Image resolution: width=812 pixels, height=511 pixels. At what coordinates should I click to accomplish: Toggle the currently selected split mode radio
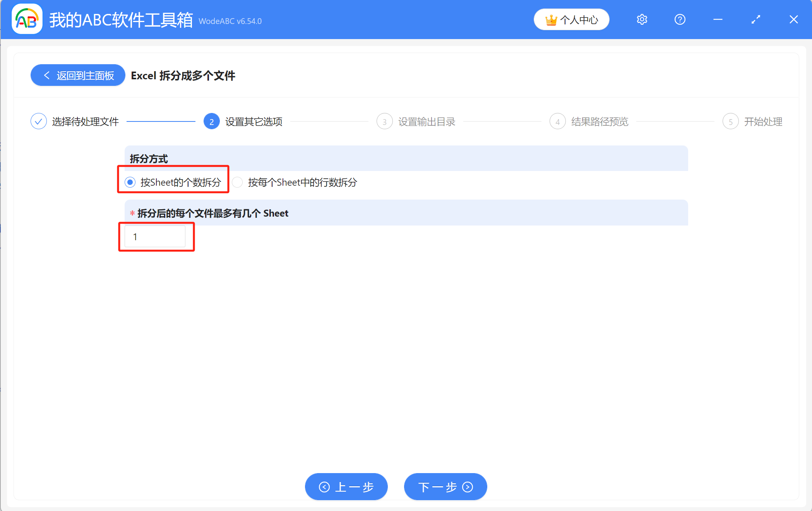[x=130, y=182]
